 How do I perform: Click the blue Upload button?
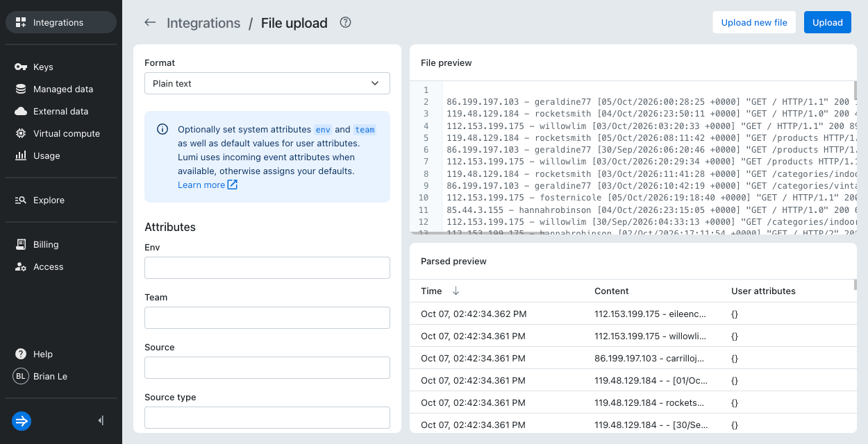(828, 22)
